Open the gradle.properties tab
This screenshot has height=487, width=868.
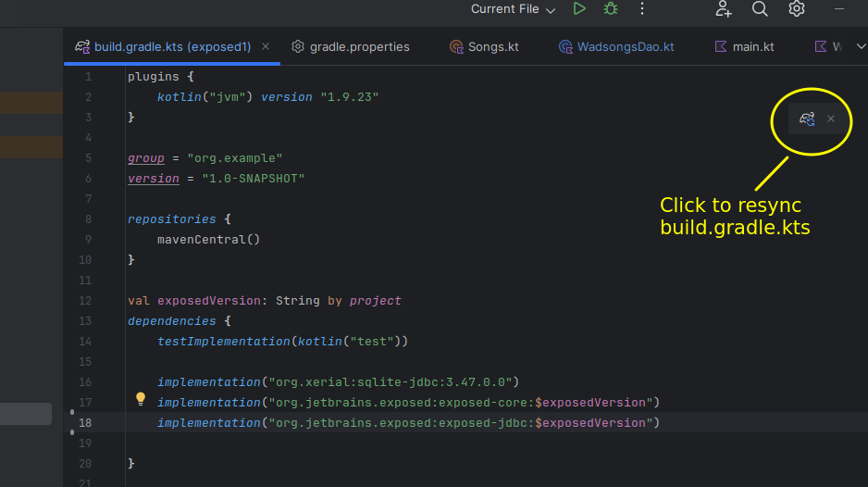359,47
